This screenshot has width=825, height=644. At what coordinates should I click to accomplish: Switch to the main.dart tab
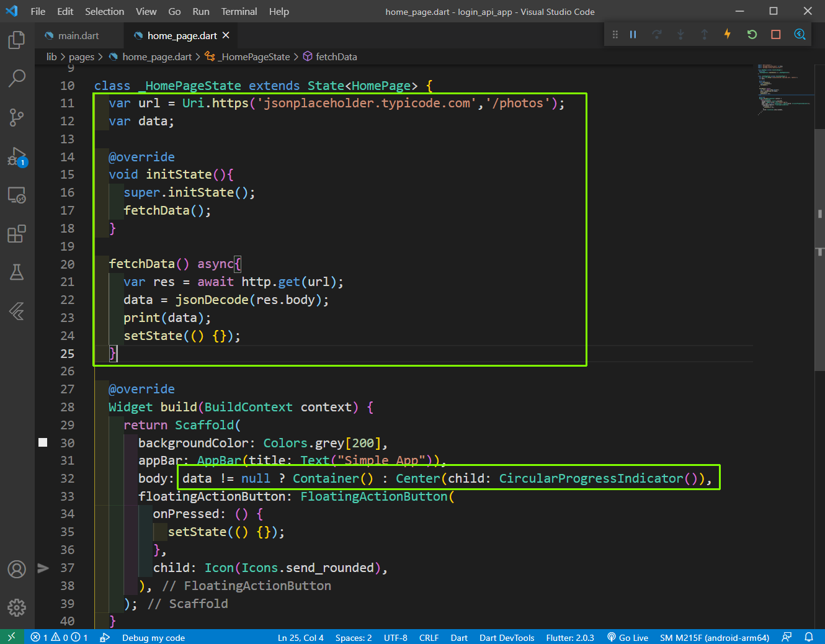(x=78, y=35)
